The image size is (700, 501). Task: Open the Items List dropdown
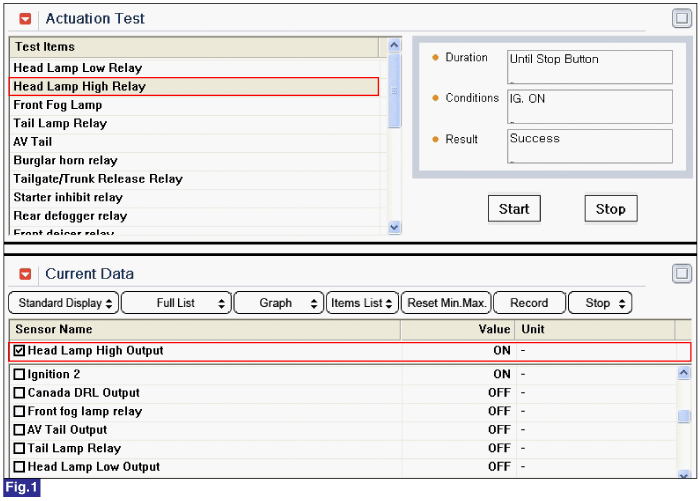362,303
